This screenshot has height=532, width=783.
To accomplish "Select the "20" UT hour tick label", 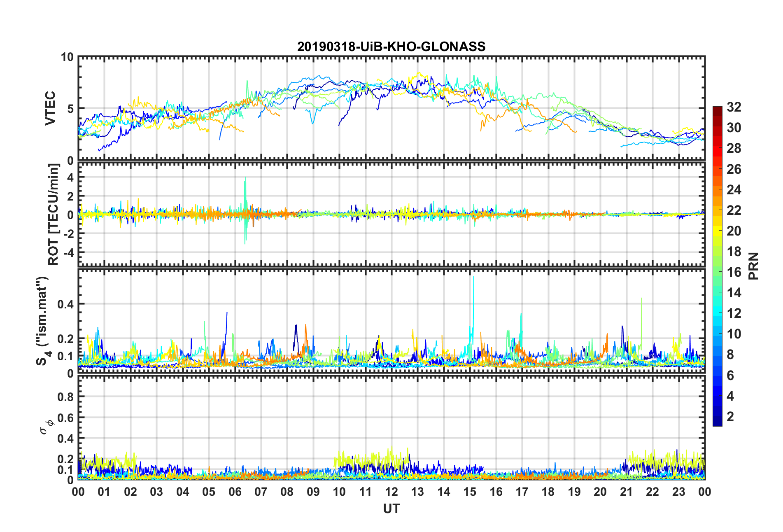I will pos(600,492).
